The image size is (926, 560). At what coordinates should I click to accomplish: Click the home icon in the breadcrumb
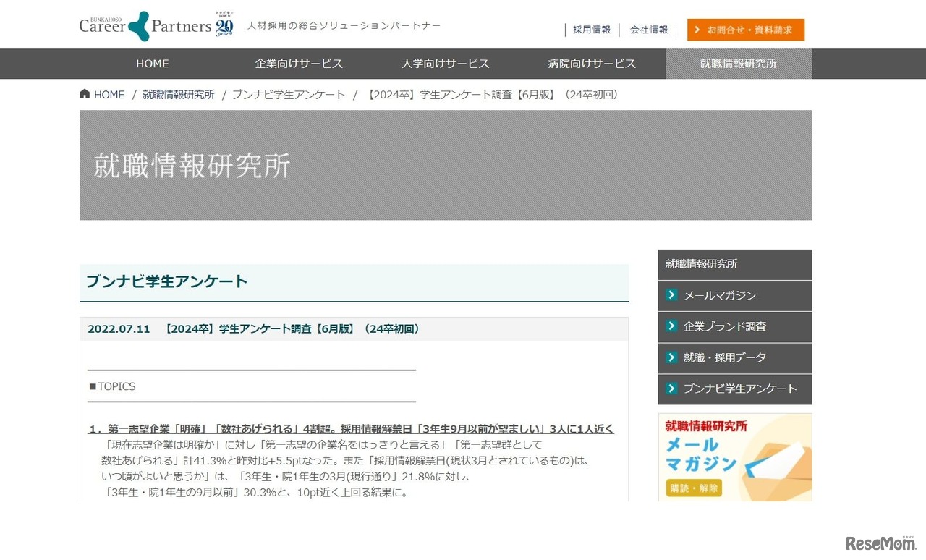(85, 93)
